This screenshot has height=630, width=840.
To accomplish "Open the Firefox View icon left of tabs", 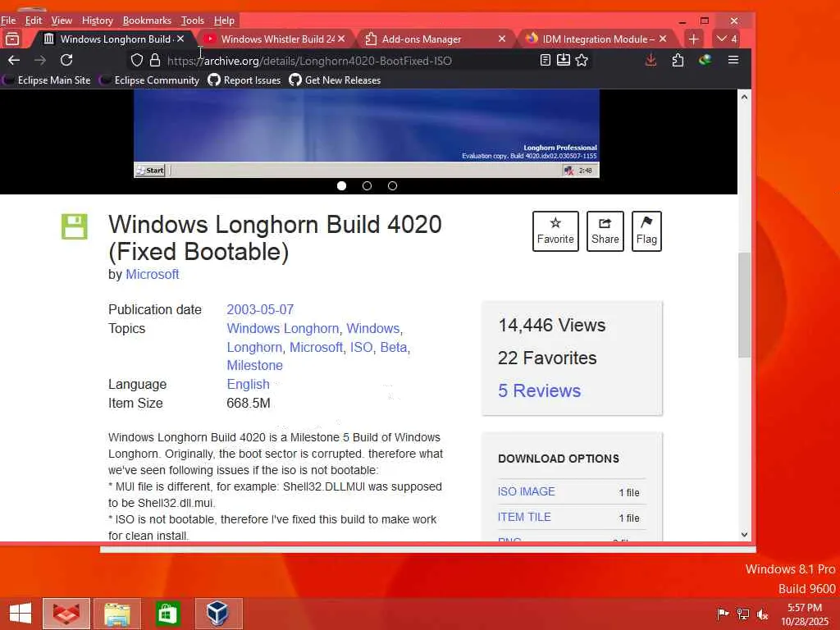I will click(x=12, y=39).
